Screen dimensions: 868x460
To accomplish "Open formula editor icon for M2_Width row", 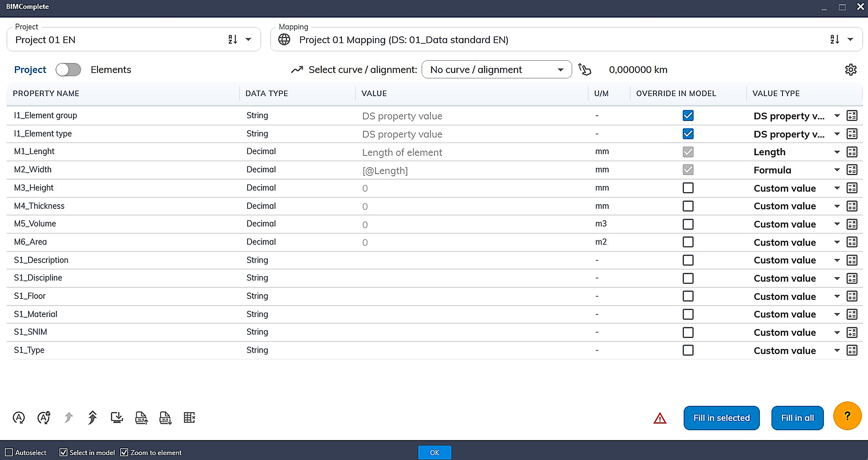I will (x=852, y=170).
